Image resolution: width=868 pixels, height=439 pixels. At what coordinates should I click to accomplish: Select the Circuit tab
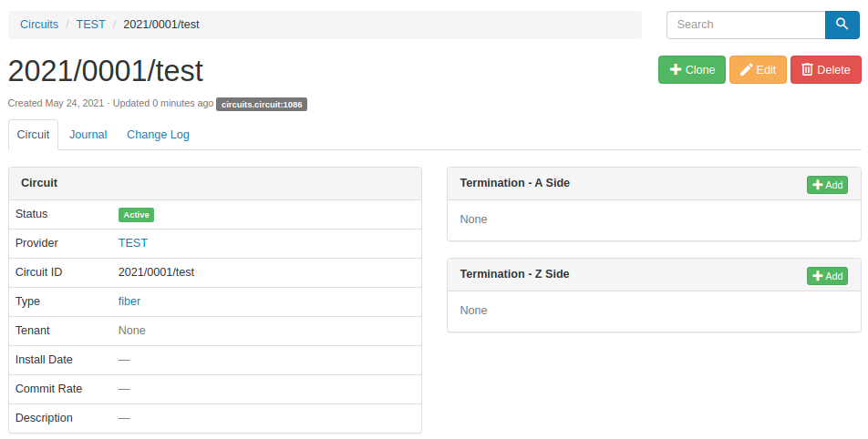[33, 135]
